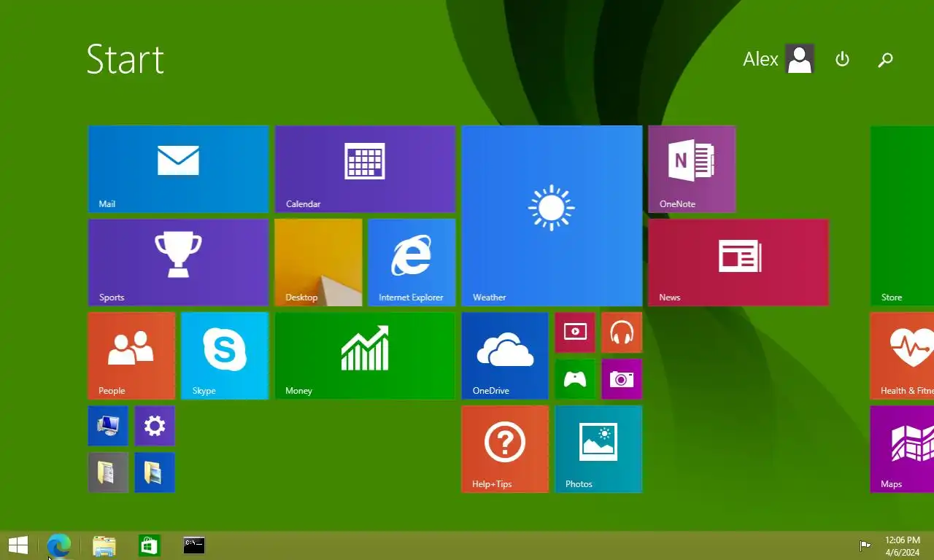Launch the Skype tile
The width and height of the screenshot is (934, 560).
click(x=225, y=356)
